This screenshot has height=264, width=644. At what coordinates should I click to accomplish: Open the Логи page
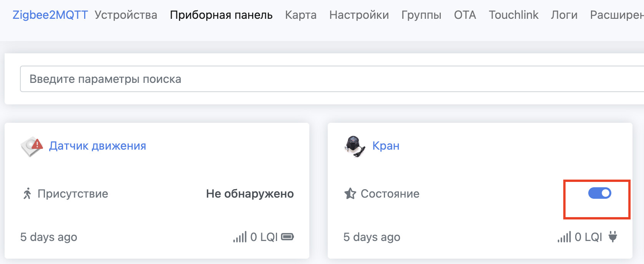point(564,15)
